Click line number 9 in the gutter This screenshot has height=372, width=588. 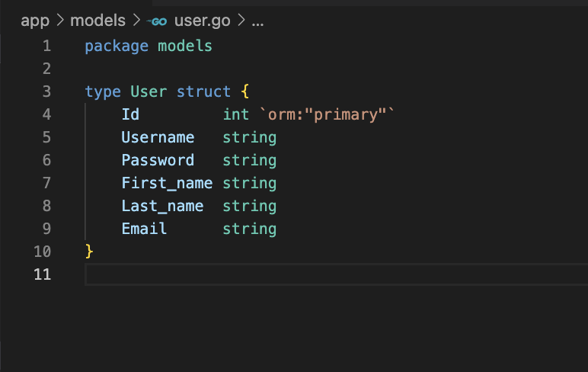(x=47, y=229)
